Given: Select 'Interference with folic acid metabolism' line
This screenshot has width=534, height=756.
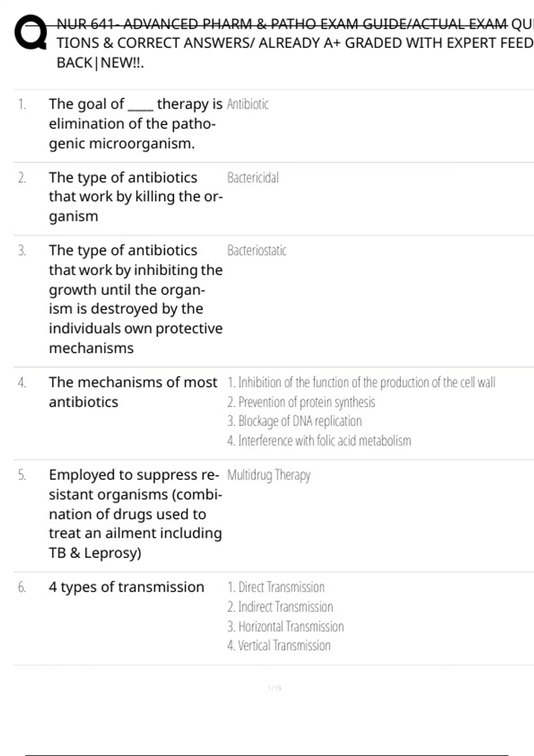Looking at the screenshot, I should [x=319, y=441].
